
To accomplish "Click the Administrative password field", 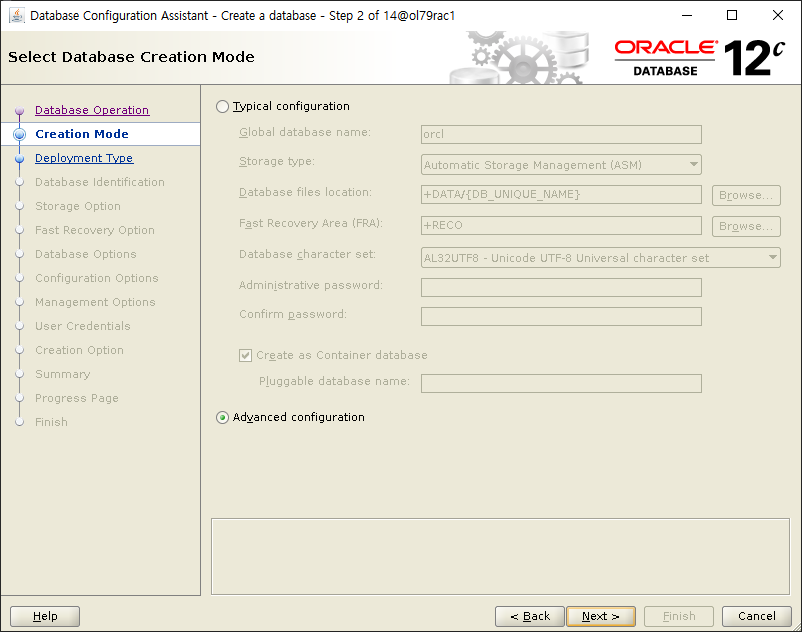I will coord(561,287).
